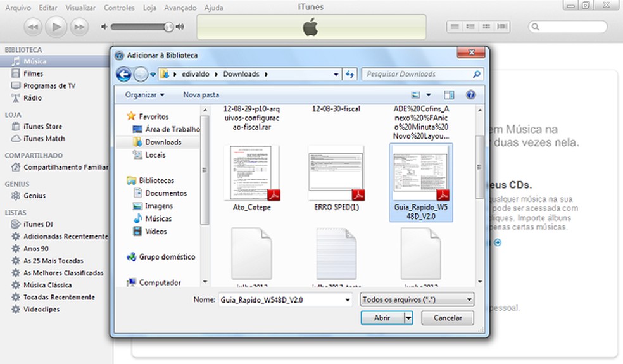Open the Organizar dropdown menu
This screenshot has width=623, height=364.
coord(144,95)
